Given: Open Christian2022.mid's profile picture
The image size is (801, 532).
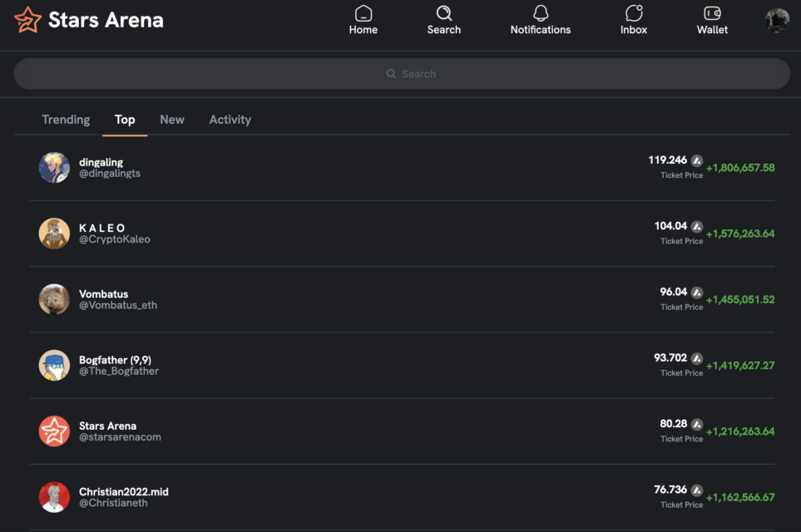Looking at the screenshot, I should [54, 497].
